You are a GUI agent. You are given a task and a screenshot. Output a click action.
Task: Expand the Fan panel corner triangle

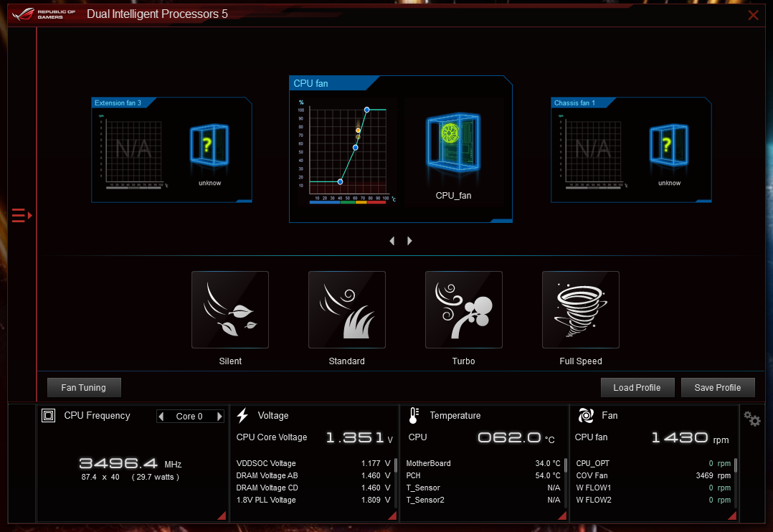point(732,516)
